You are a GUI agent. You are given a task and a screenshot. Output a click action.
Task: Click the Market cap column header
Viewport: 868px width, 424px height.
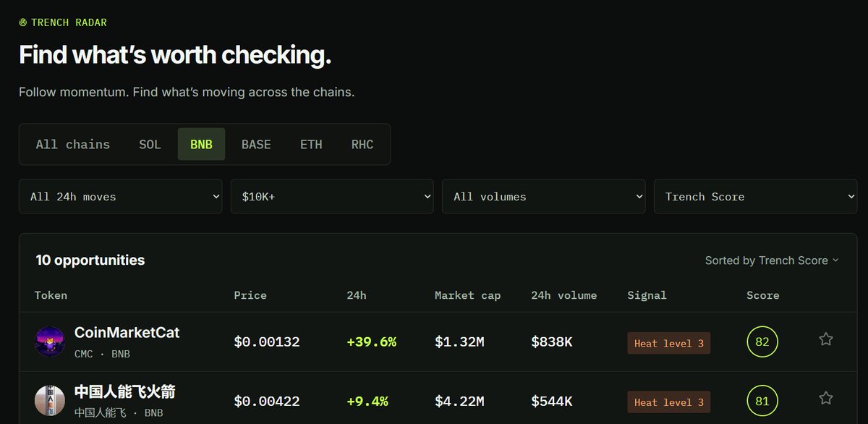tap(467, 295)
